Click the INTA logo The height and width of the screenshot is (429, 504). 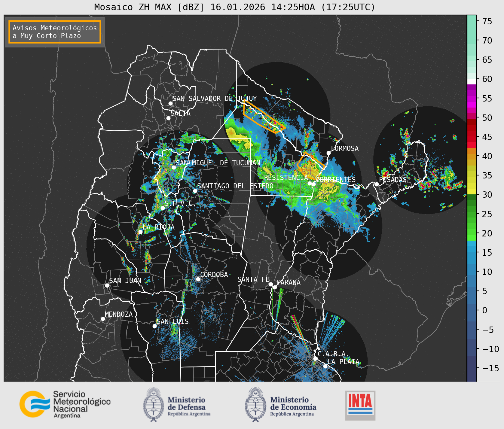(360, 405)
